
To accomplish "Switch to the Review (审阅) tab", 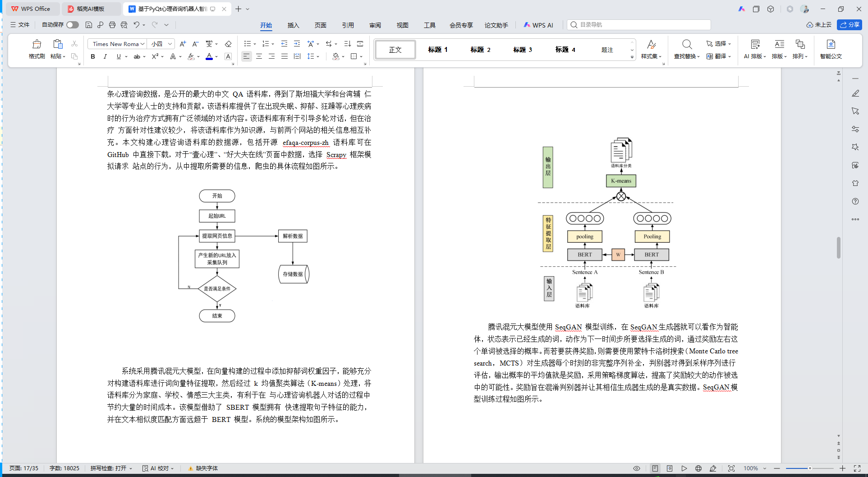I will click(x=375, y=25).
